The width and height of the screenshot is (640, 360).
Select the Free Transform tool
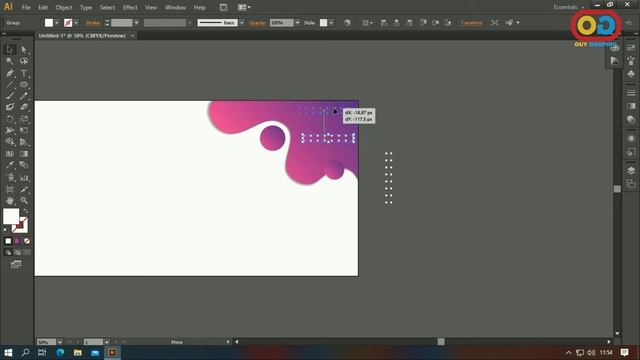[24, 130]
